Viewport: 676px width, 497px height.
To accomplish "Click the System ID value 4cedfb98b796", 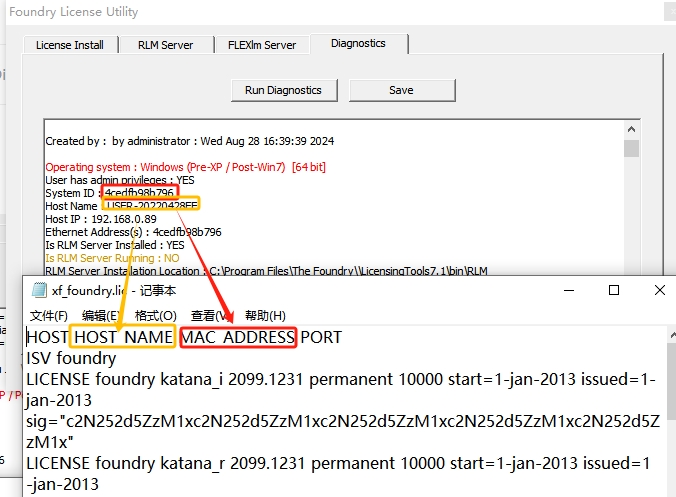I will pyautogui.click(x=140, y=192).
